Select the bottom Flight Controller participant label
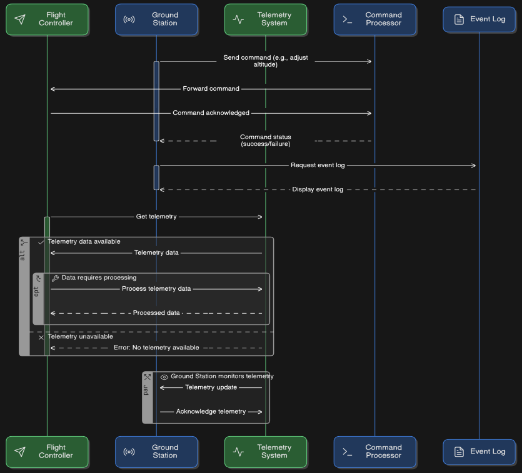The image size is (522, 473). tap(56, 451)
